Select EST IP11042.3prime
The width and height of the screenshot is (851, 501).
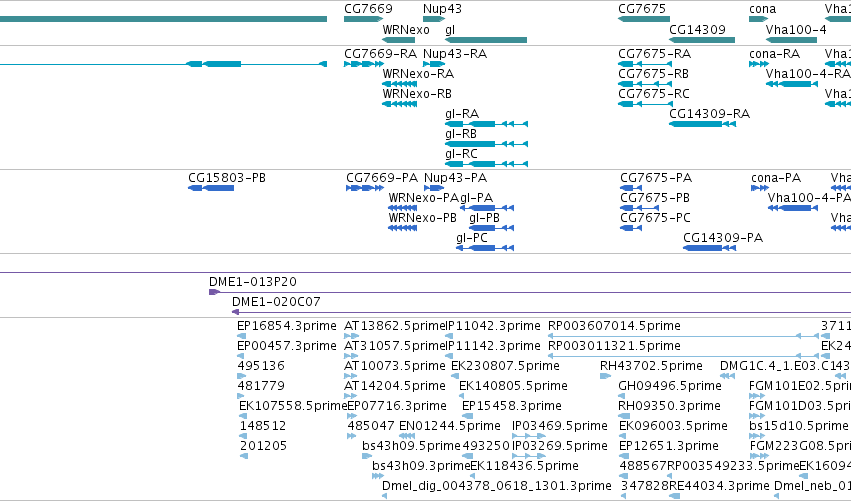[x=448, y=337]
